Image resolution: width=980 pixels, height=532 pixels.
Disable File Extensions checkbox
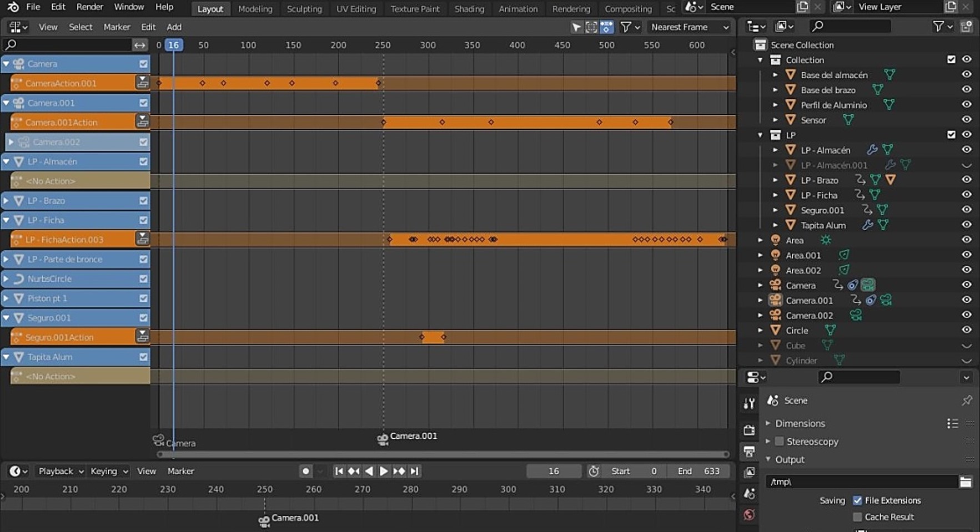point(857,500)
